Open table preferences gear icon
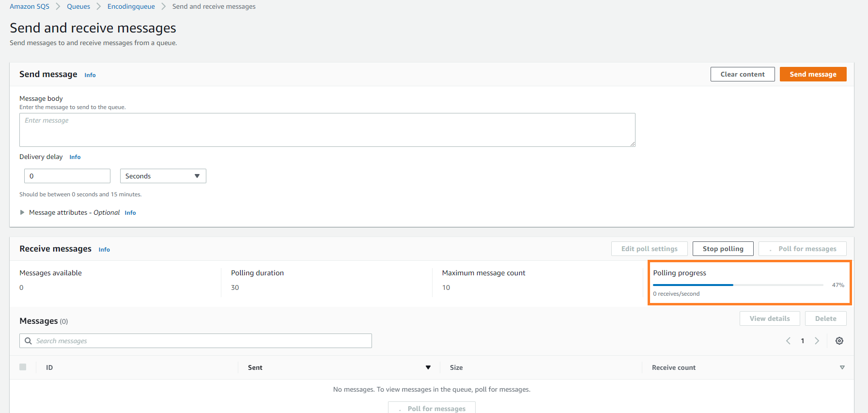This screenshot has width=868, height=413. click(x=839, y=341)
